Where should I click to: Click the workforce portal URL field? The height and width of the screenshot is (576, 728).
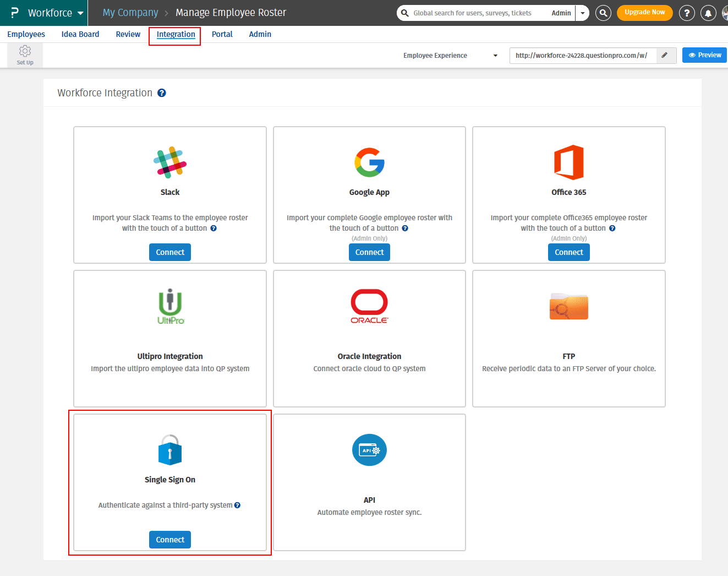(583, 56)
